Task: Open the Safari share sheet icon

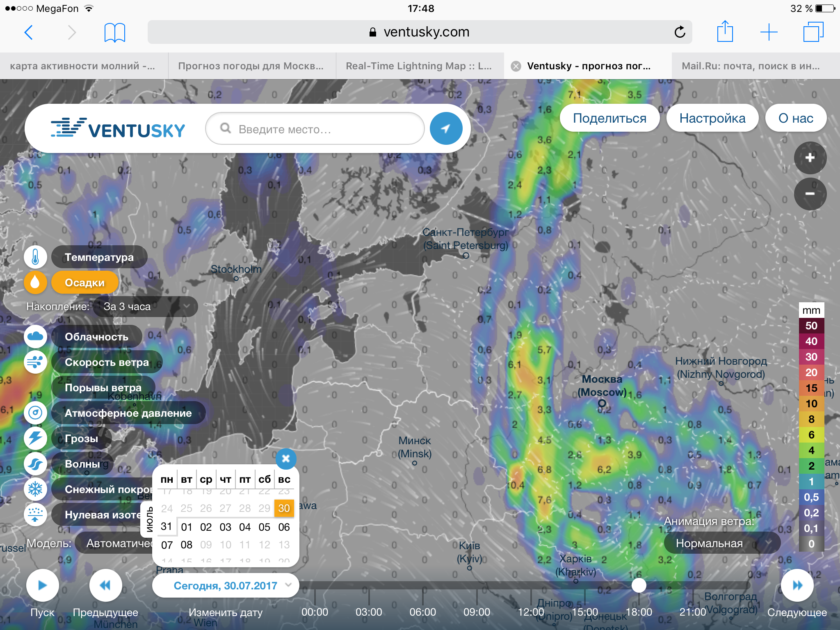Action: [725, 31]
